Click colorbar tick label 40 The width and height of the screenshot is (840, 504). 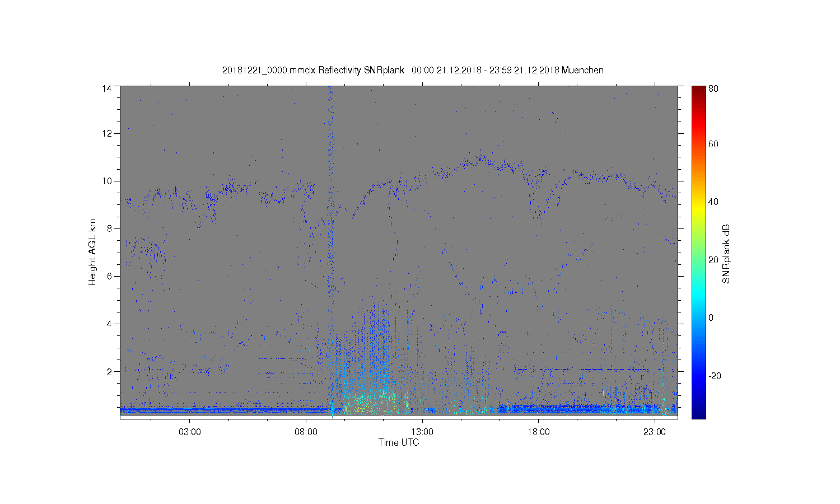713,202
